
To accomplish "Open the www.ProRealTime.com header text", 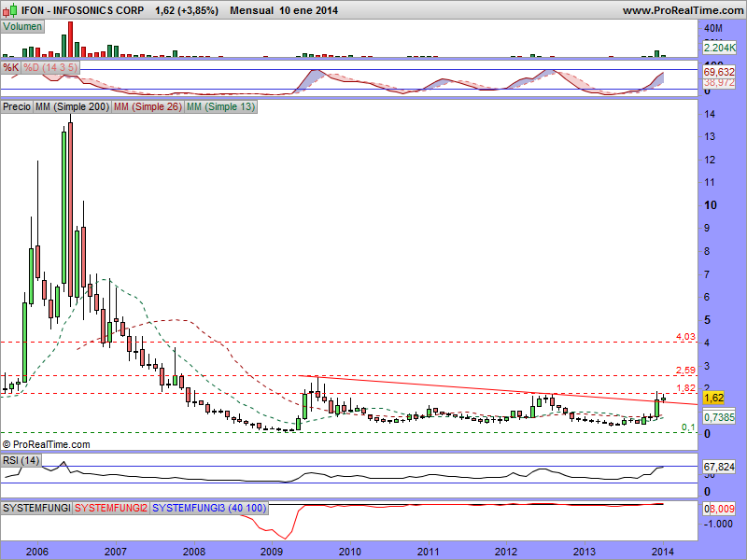I will (x=683, y=10).
